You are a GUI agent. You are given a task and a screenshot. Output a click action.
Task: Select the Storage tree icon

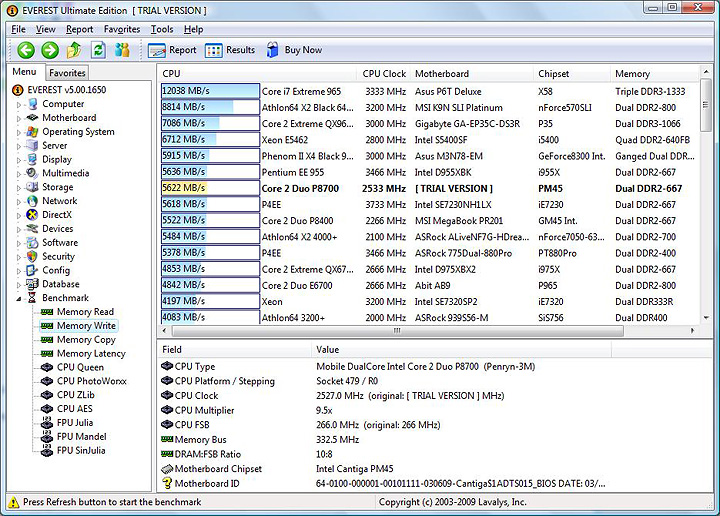click(32, 187)
